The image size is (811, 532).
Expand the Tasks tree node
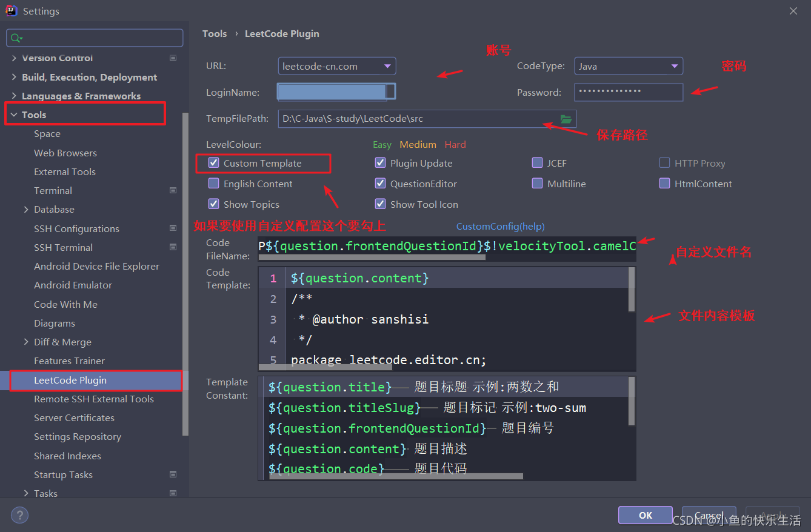[26, 493]
